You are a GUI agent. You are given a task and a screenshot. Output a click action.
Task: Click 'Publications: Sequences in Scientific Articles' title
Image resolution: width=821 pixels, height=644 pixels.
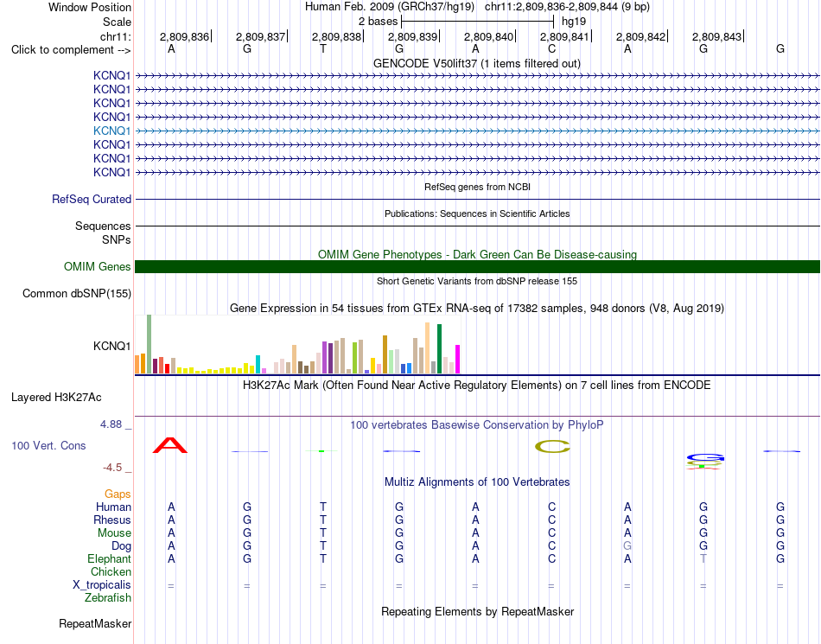pyautogui.click(x=477, y=214)
